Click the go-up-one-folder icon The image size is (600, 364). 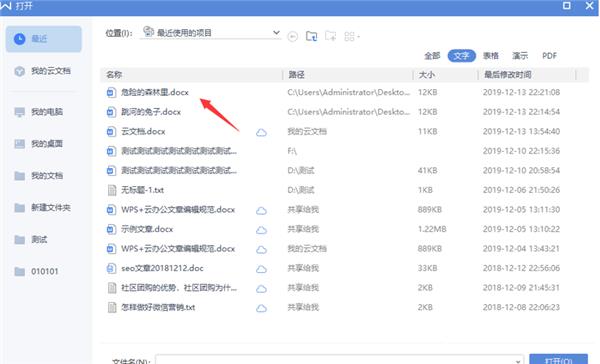311,36
